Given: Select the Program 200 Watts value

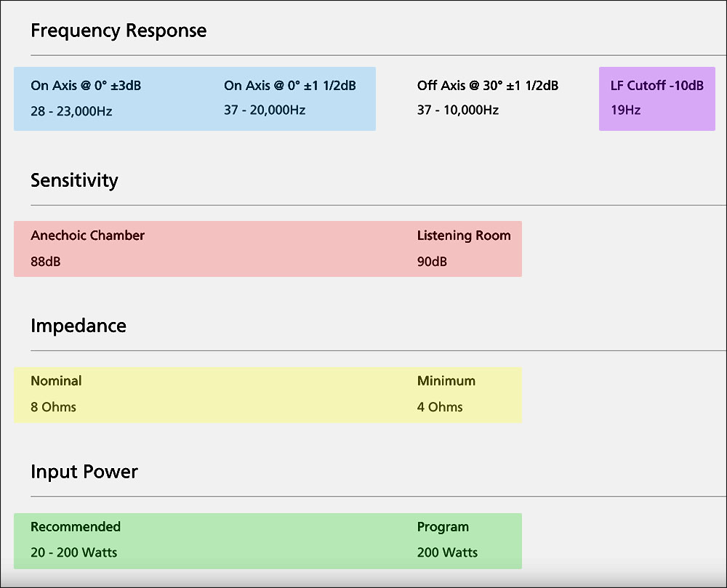Looking at the screenshot, I should [447, 552].
